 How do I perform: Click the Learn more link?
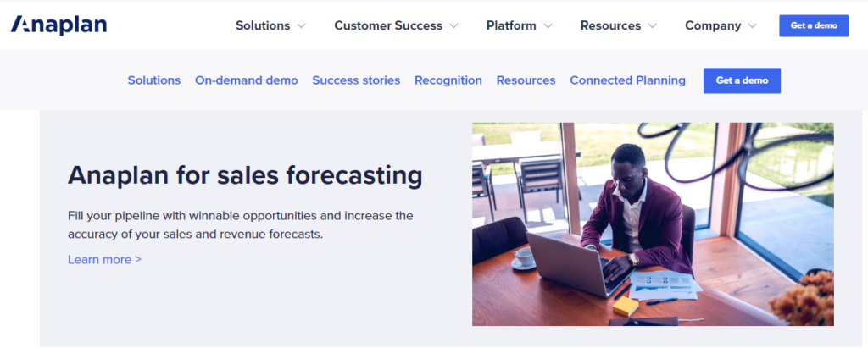[x=104, y=259]
